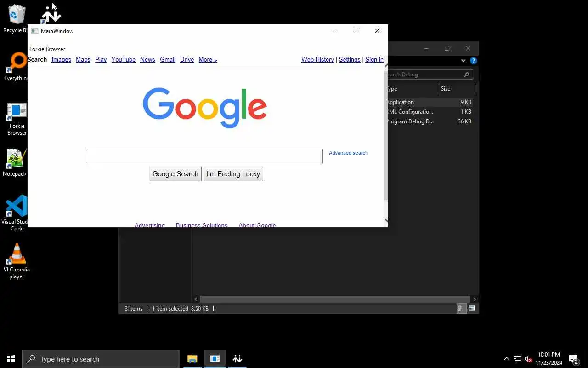This screenshot has width=588, height=368.
Task: Open network status in system tray
Action: tap(518, 359)
